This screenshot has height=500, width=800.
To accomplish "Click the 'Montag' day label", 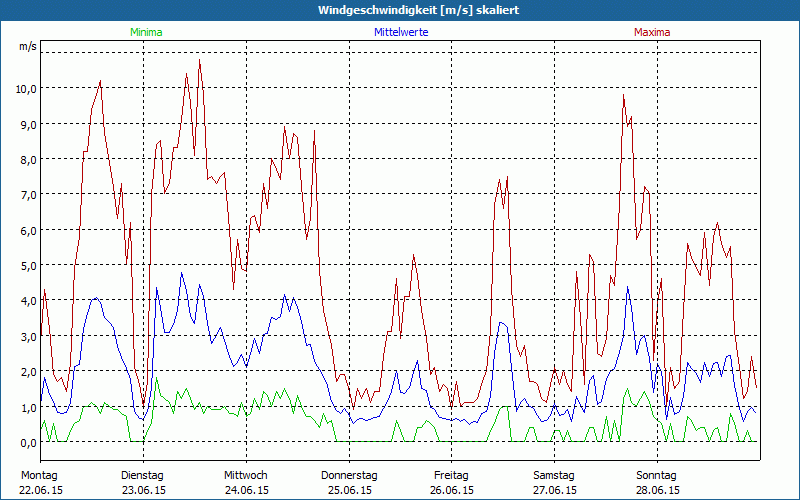I will [39, 476].
